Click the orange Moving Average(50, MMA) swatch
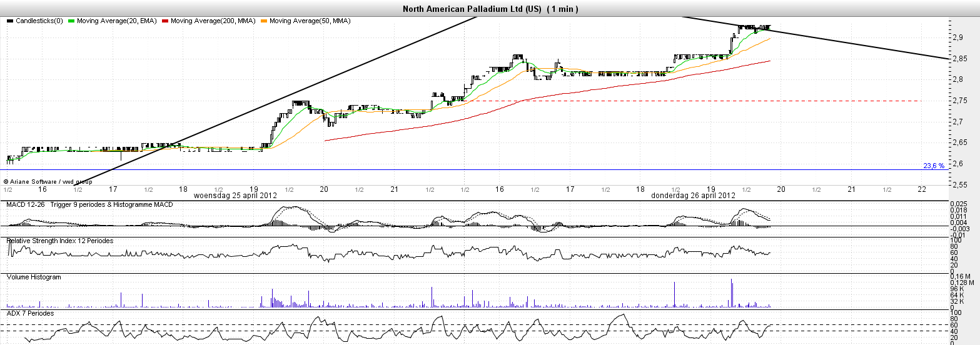 264,21
